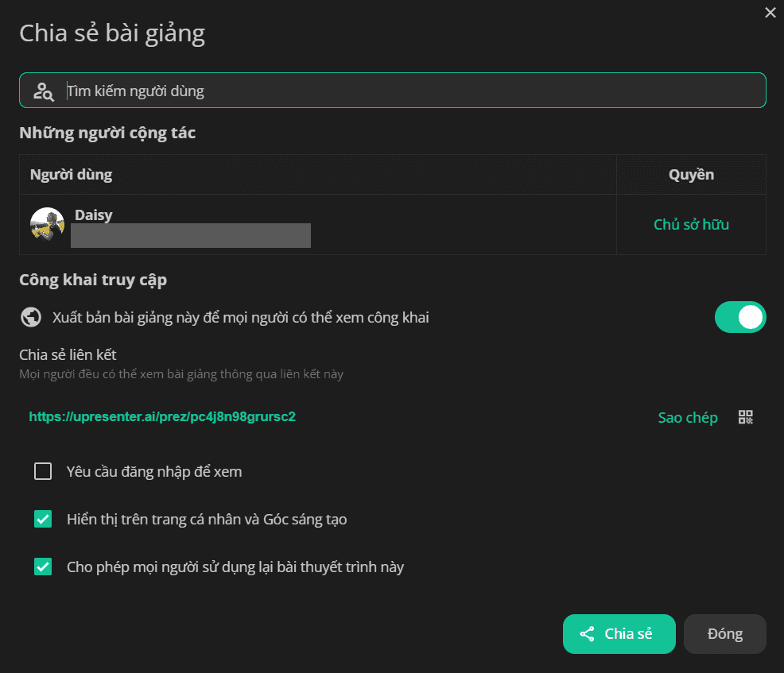The height and width of the screenshot is (673, 784).
Task: Focus the 'Tìm kiếm người dùng' search field
Action: [393, 91]
